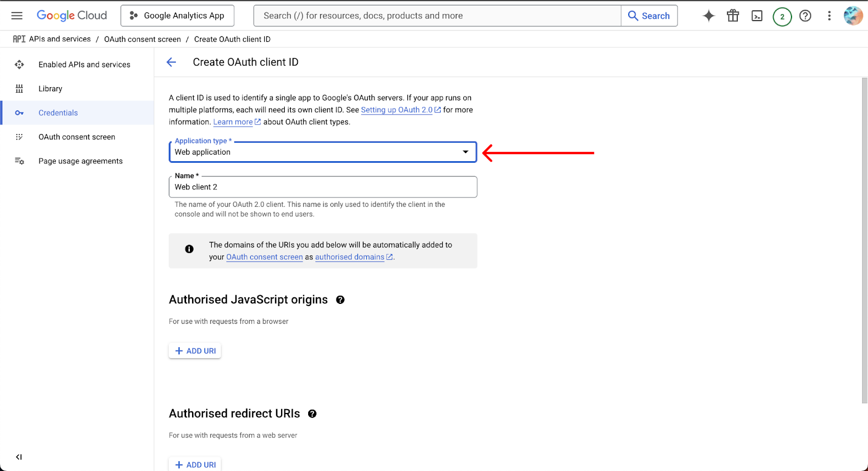The image size is (868, 471).
Task: Click the Gemini AI sparkle icon
Action: pos(709,16)
